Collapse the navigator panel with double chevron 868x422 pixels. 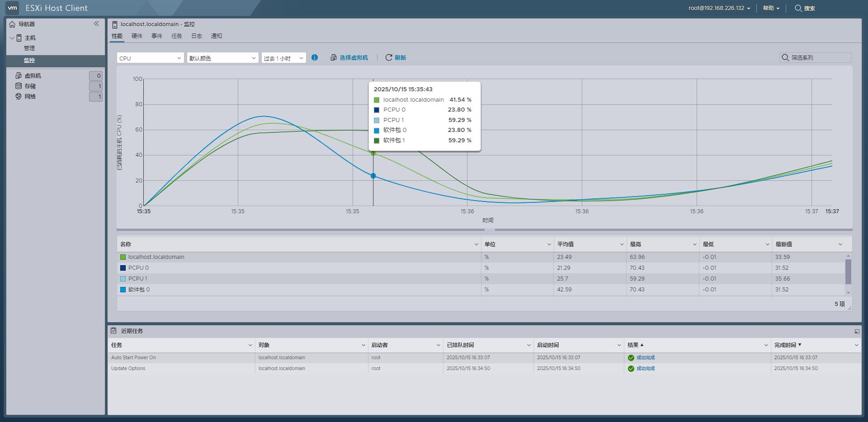[96, 24]
